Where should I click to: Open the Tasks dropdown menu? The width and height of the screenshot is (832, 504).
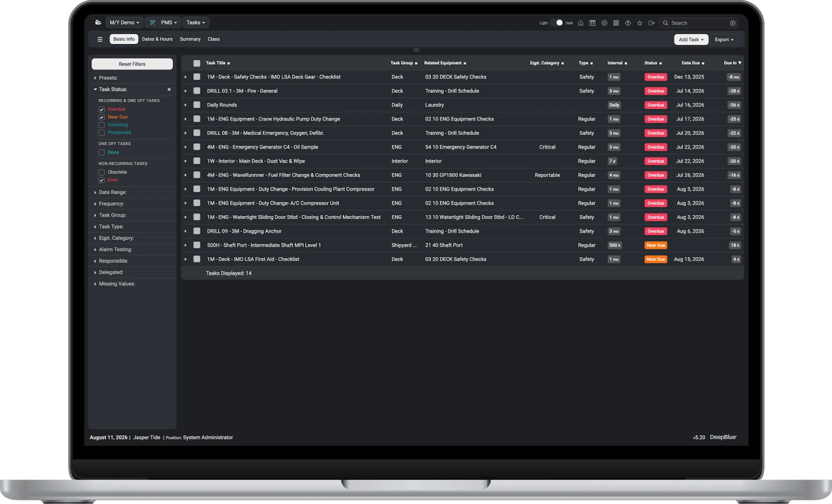[196, 23]
